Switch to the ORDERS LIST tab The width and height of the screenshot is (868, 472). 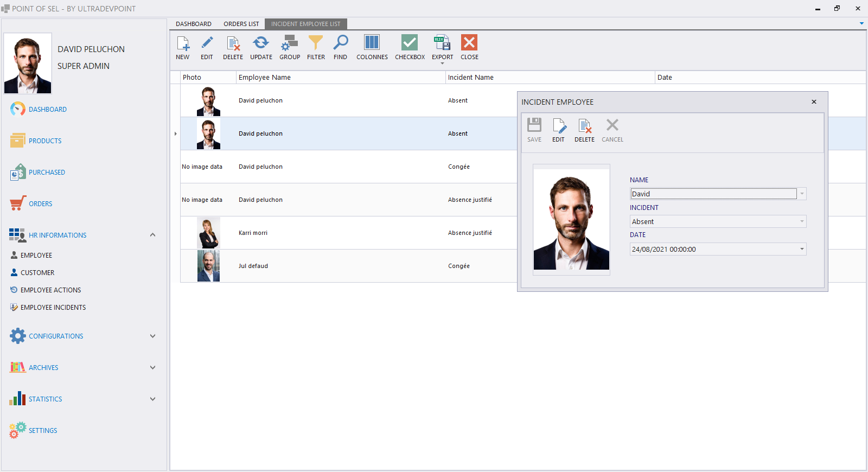pos(241,24)
